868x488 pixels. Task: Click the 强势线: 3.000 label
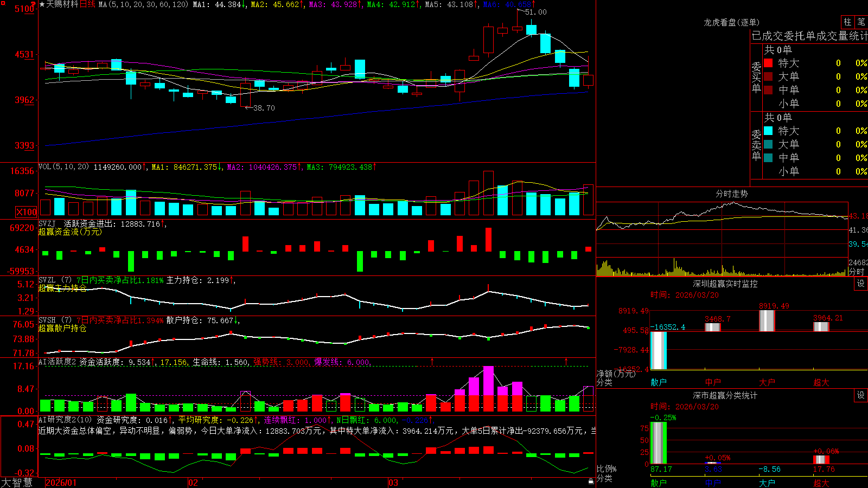click(x=281, y=362)
